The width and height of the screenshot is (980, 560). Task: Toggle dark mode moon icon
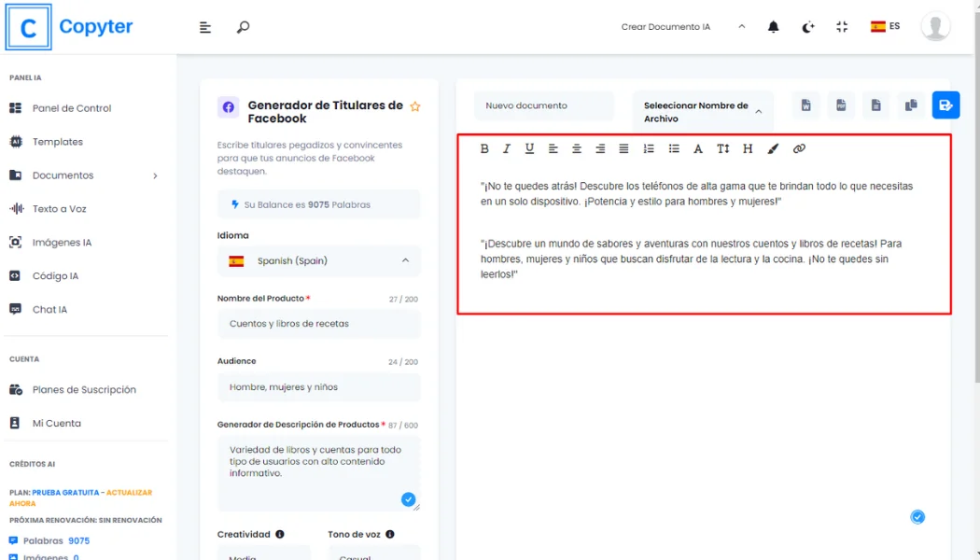tap(808, 27)
